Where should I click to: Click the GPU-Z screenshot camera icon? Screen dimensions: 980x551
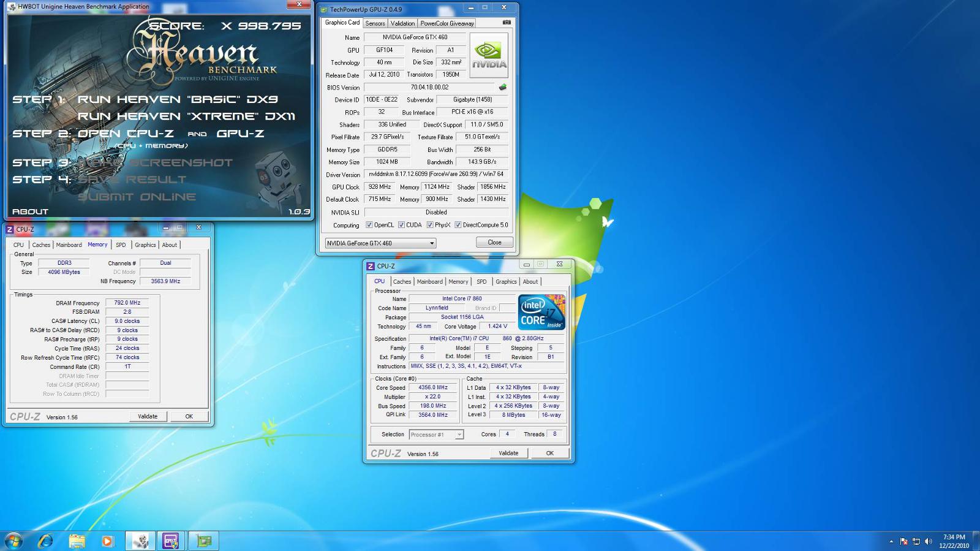[x=507, y=23]
